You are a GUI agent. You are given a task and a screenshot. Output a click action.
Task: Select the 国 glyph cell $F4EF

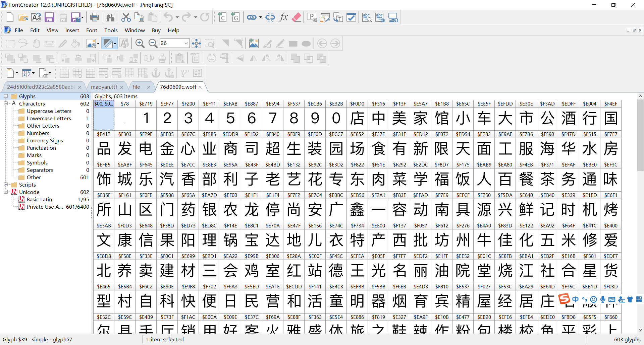pyautogui.click(x=611, y=115)
